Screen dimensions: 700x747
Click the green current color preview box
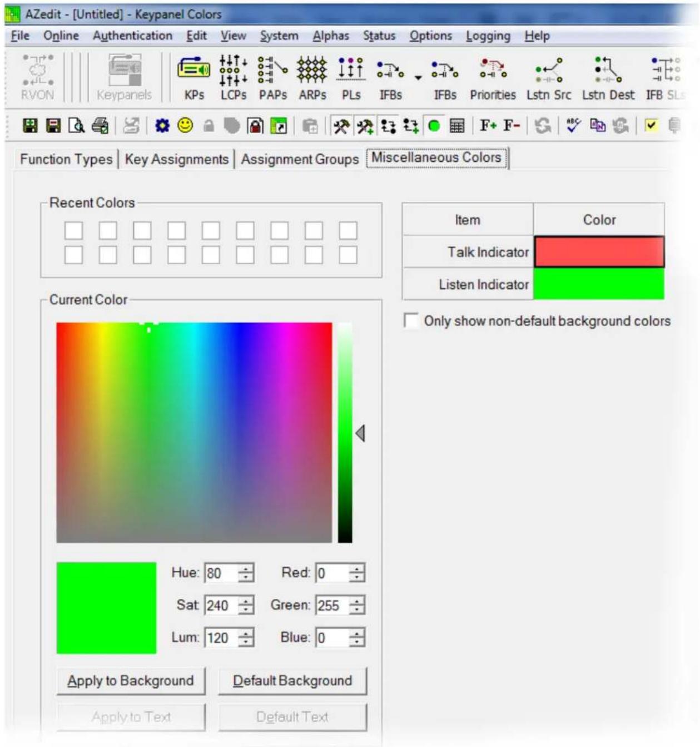106,608
